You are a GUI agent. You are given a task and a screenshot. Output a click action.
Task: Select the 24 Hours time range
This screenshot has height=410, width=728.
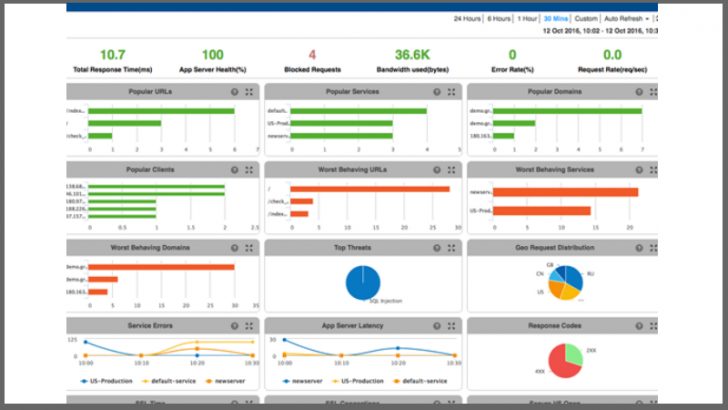click(x=467, y=19)
